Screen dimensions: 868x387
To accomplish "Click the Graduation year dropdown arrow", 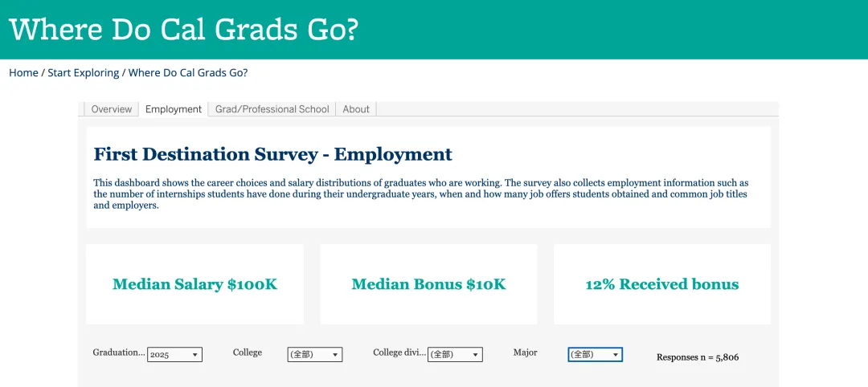I will click(x=194, y=355).
